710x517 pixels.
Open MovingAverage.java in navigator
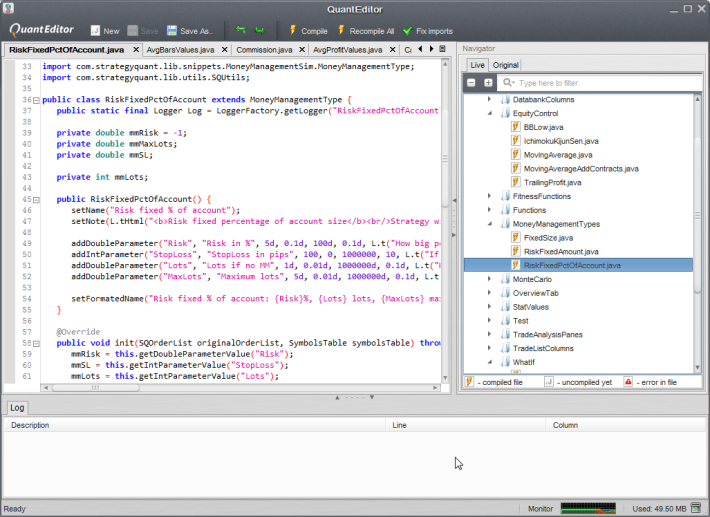(x=558, y=155)
